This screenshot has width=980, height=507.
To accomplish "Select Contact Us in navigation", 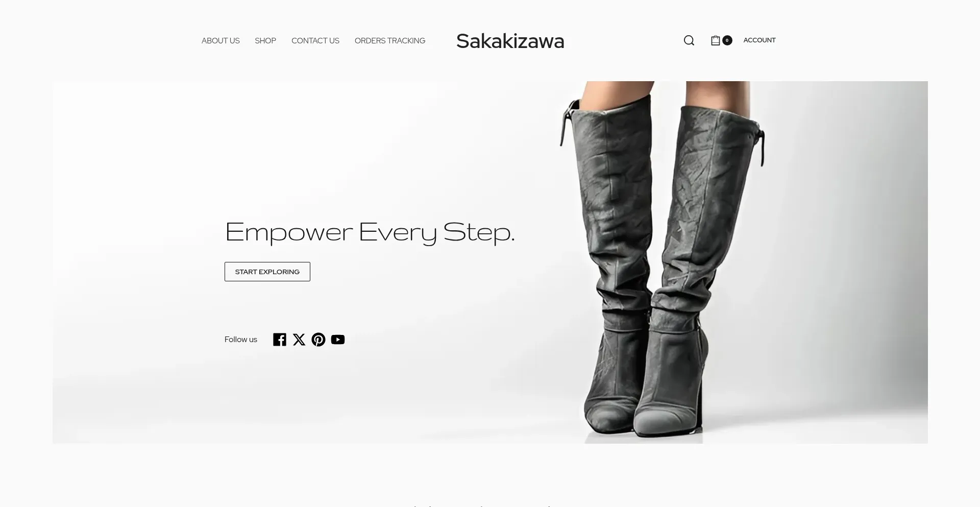I will [315, 41].
